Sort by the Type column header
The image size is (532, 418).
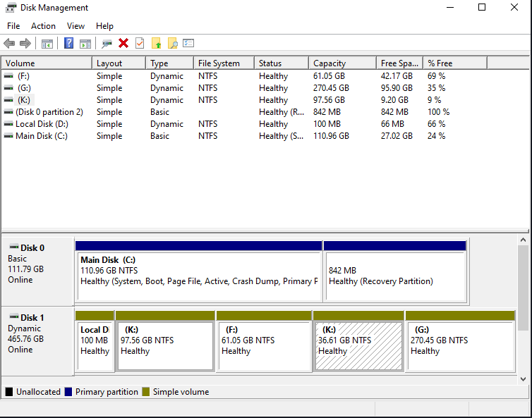tap(169, 63)
